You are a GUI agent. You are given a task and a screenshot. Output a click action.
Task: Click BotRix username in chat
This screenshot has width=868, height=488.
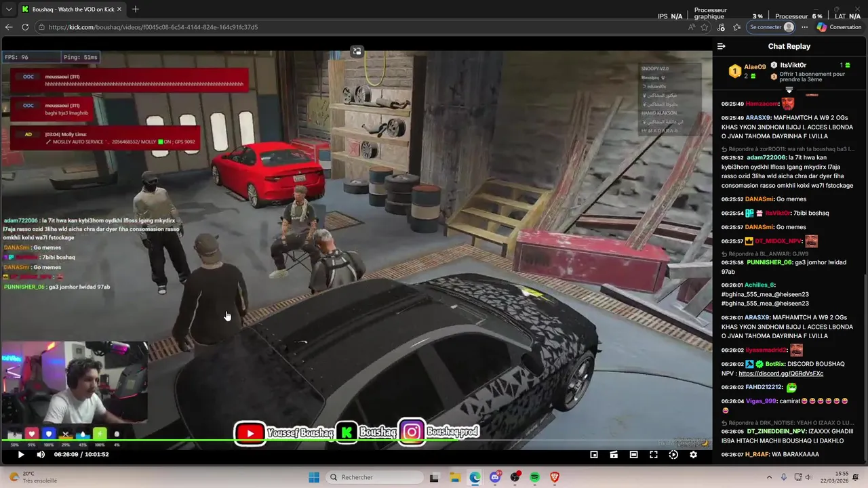pos(774,364)
